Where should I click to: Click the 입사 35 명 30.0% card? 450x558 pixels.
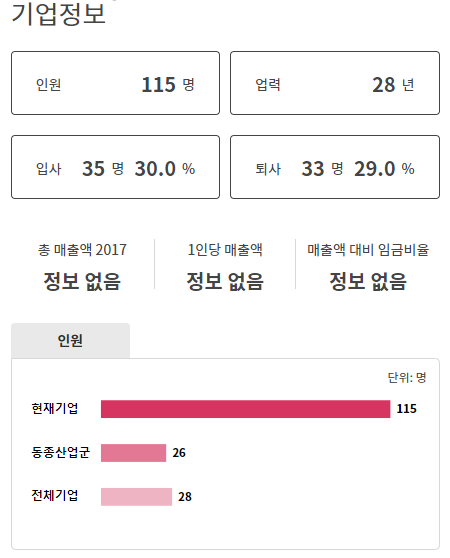tap(115, 167)
